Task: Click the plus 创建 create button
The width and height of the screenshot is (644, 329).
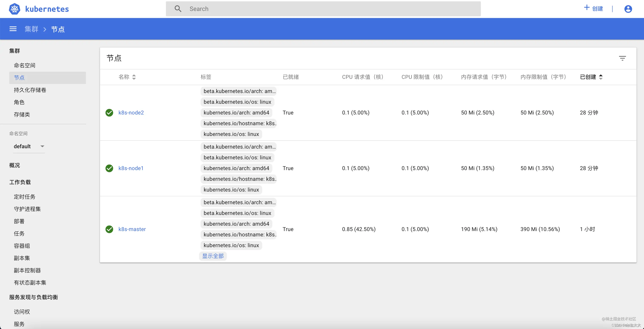Action: (x=594, y=9)
